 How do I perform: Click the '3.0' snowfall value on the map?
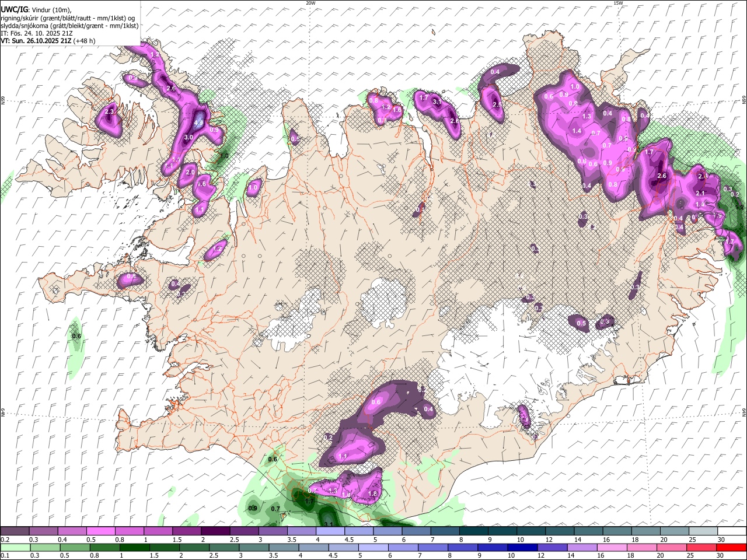click(x=189, y=137)
